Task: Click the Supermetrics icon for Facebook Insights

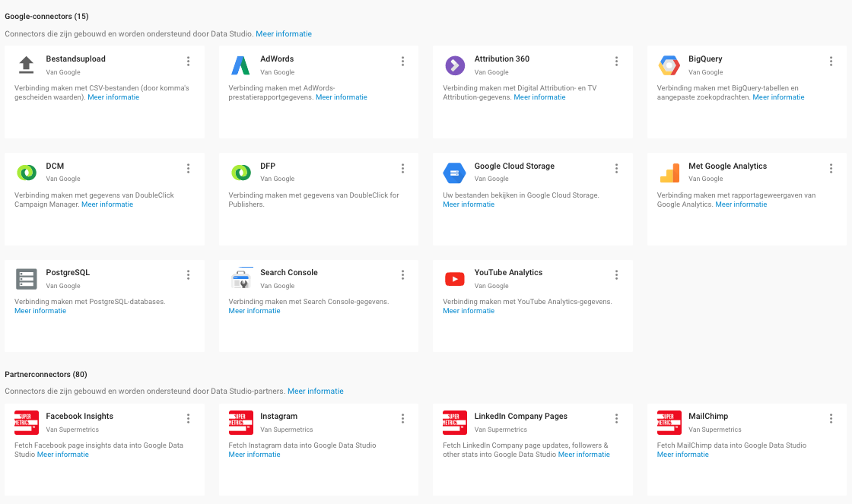Action: pos(26,423)
